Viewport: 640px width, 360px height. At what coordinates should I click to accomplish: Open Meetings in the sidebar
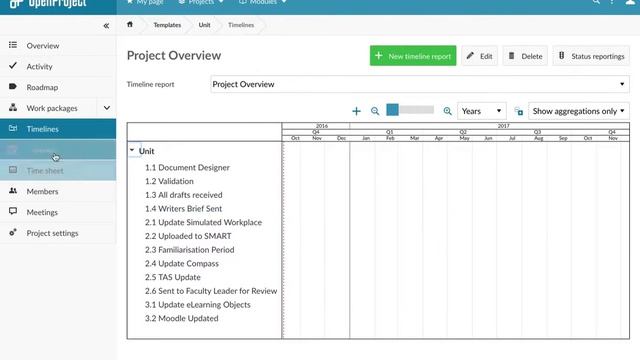(58, 212)
